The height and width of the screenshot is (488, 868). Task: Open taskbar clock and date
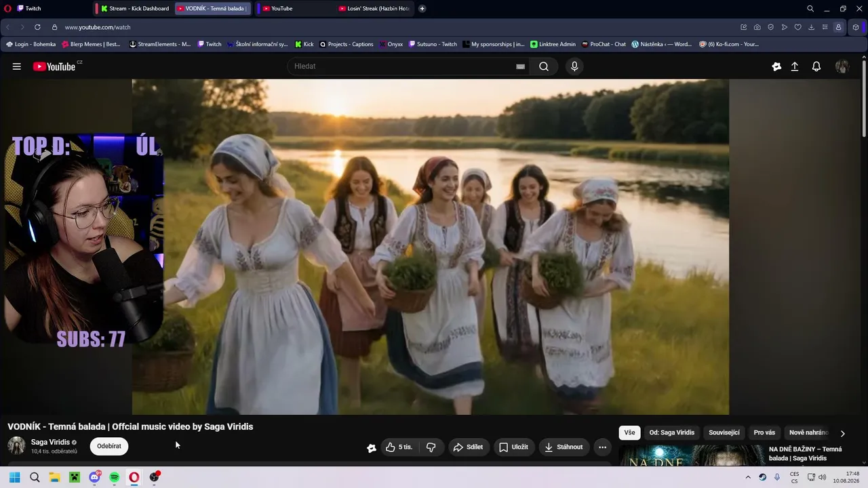tap(846, 477)
